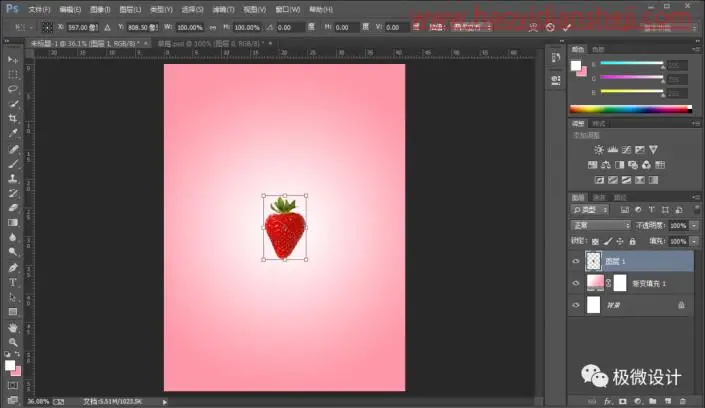
Task: Create a new group folder in Layers panel
Action: 653,401
